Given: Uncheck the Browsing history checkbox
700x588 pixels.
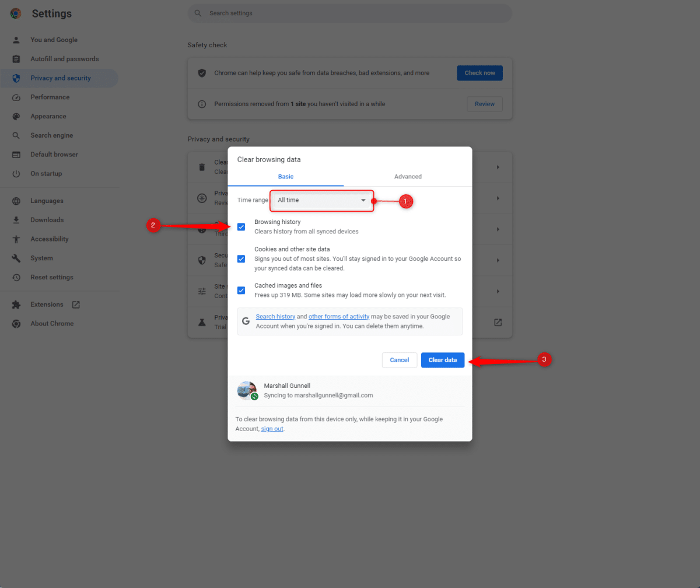Looking at the screenshot, I should (241, 226).
